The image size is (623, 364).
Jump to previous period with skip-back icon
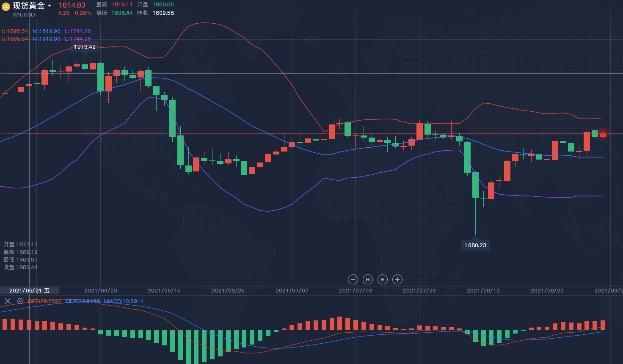368,279
